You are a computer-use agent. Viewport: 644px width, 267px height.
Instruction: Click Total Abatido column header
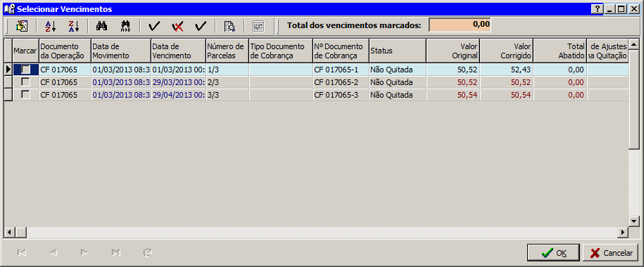560,51
